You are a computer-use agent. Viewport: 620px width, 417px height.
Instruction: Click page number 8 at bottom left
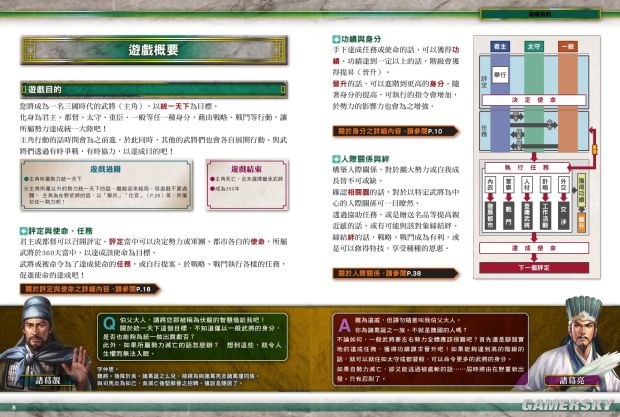[x=14, y=407]
